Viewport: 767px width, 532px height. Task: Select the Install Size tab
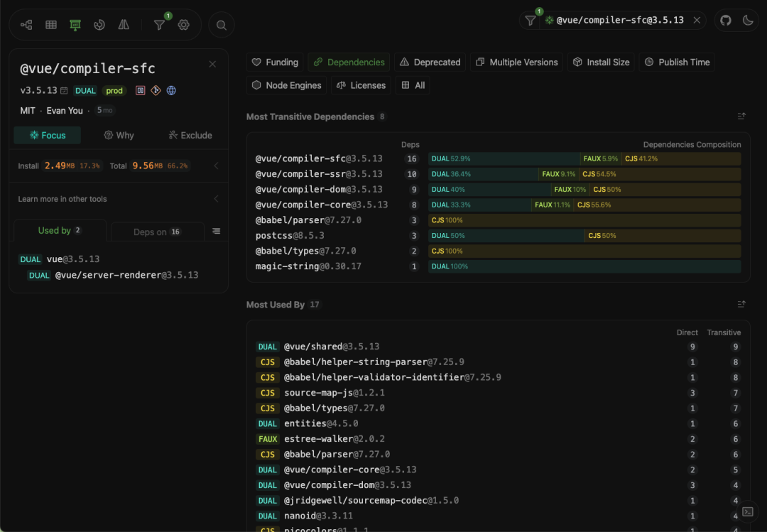pyautogui.click(x=602, y=63)
